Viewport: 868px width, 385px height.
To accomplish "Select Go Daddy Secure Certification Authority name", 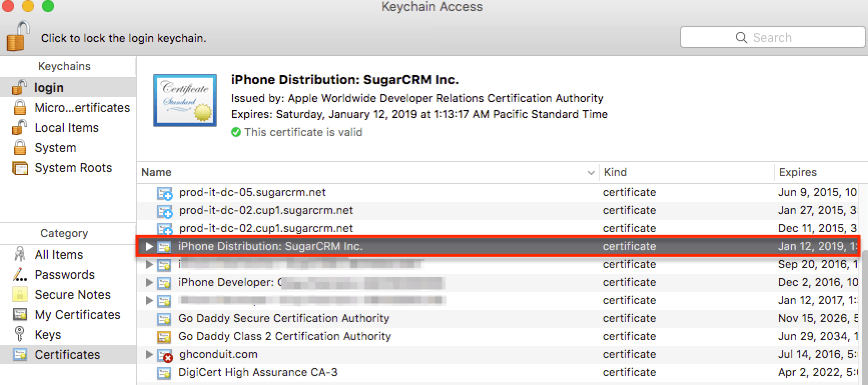I will click(283, 318).
